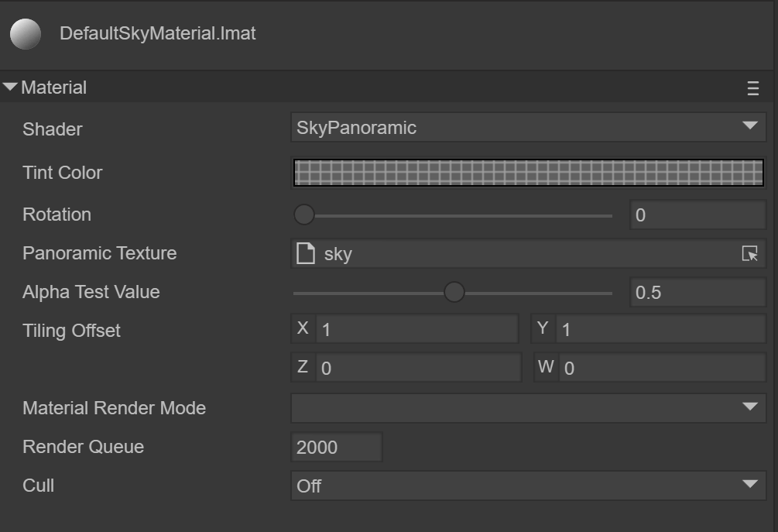
Task: Click the Tiling Offset X field
Action: (x=416, y=329)
